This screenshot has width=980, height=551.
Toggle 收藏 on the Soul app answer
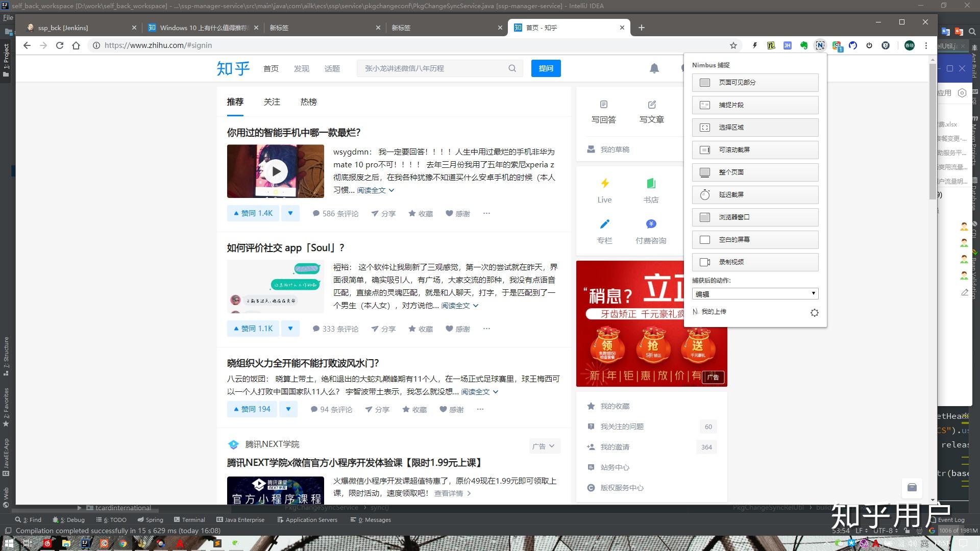click(421, 329)
